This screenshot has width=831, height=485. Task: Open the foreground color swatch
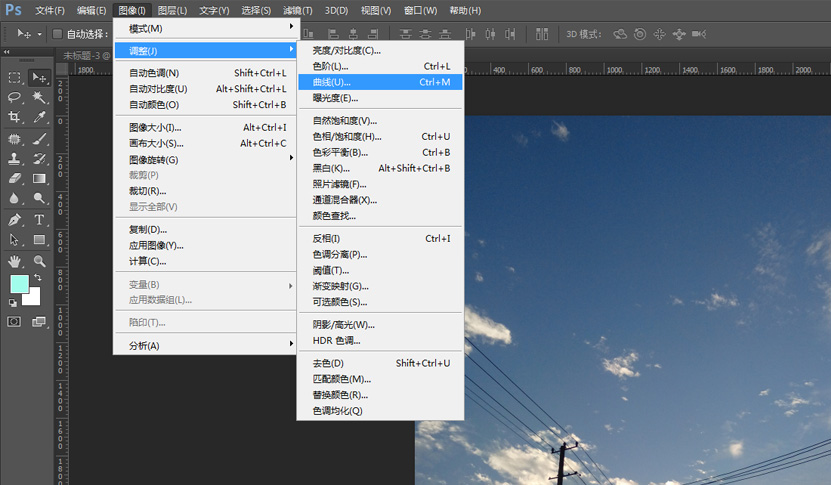[x=18, y=284]
